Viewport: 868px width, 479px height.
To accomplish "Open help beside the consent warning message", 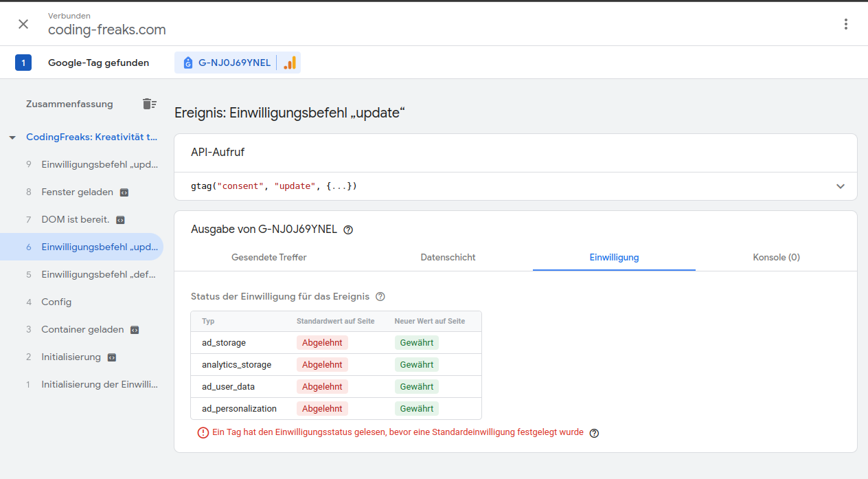I will point(594,433).
